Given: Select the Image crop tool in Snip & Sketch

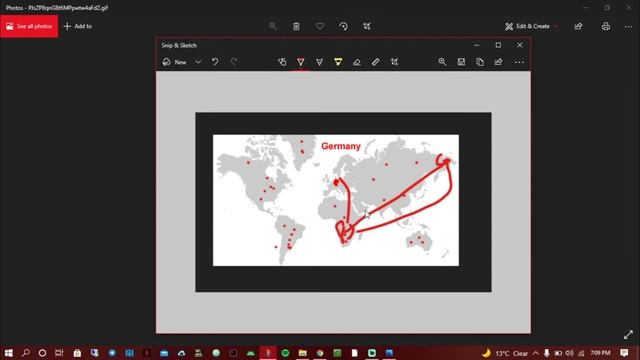Looking at the screenshot, I should pyautogui.click(x=394, y=62).
